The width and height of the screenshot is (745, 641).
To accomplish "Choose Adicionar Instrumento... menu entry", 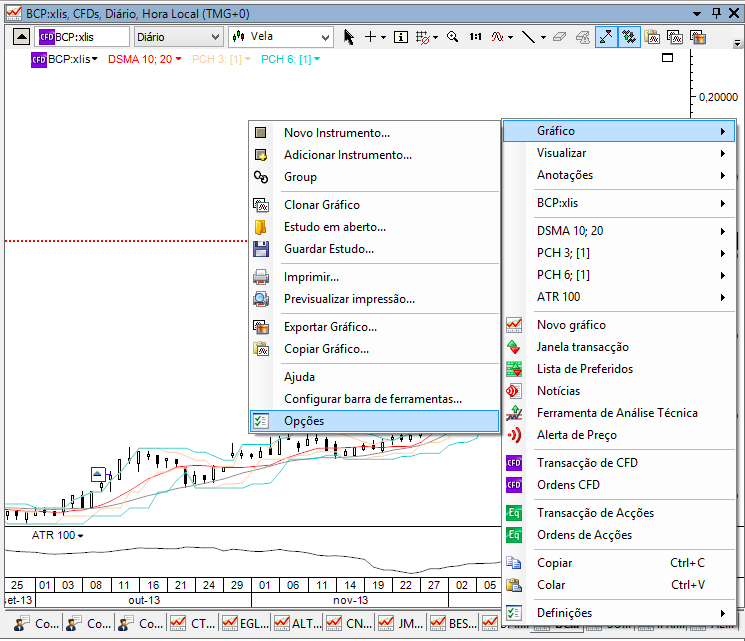I will click(x=374, y=155).
